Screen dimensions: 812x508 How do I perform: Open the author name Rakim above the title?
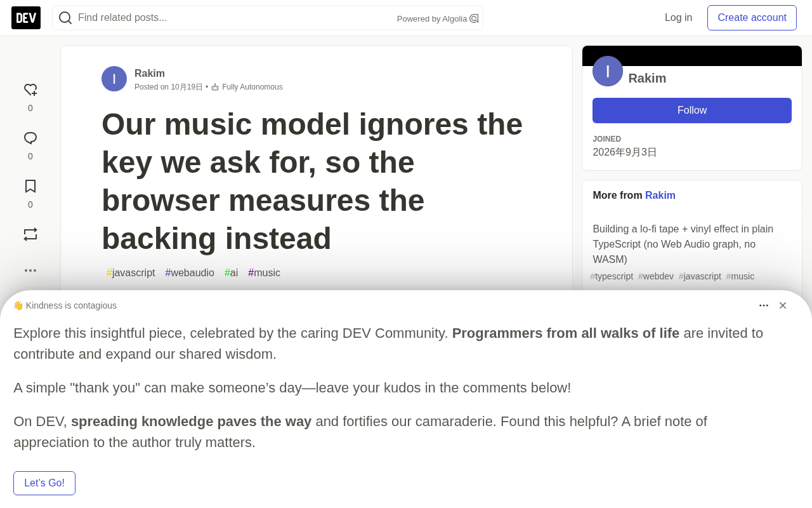150,74
